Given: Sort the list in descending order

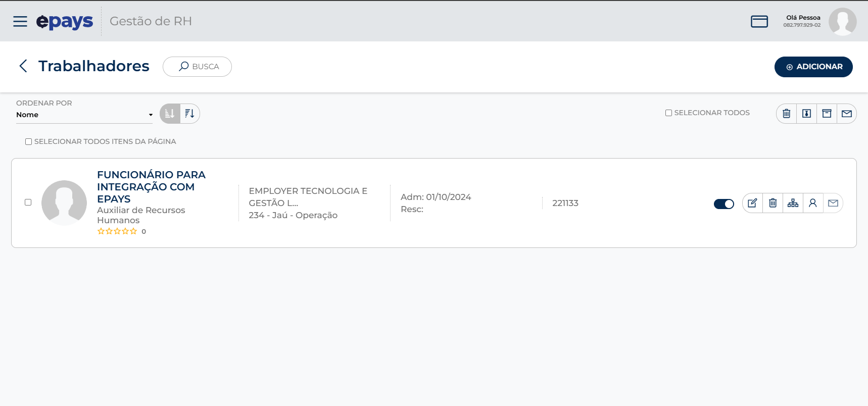Looking at the screenshot, I should pyautogui.click(x=190, y=114).
